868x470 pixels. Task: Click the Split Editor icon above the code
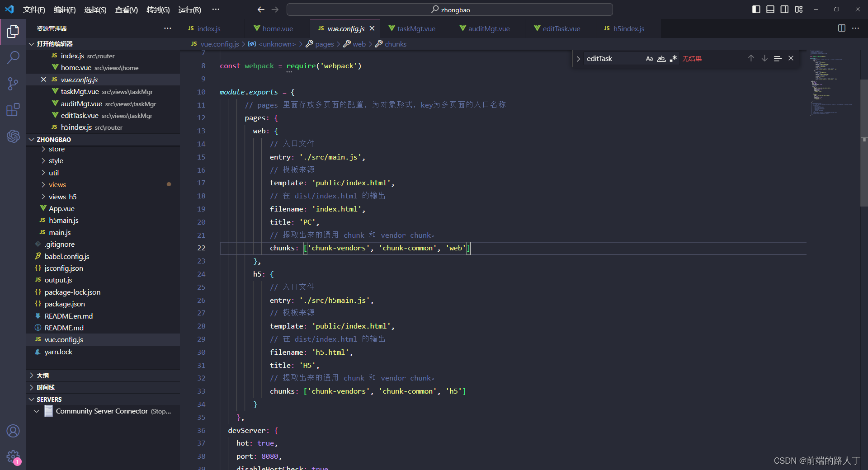pyautogui.click(x=842, y=28)
